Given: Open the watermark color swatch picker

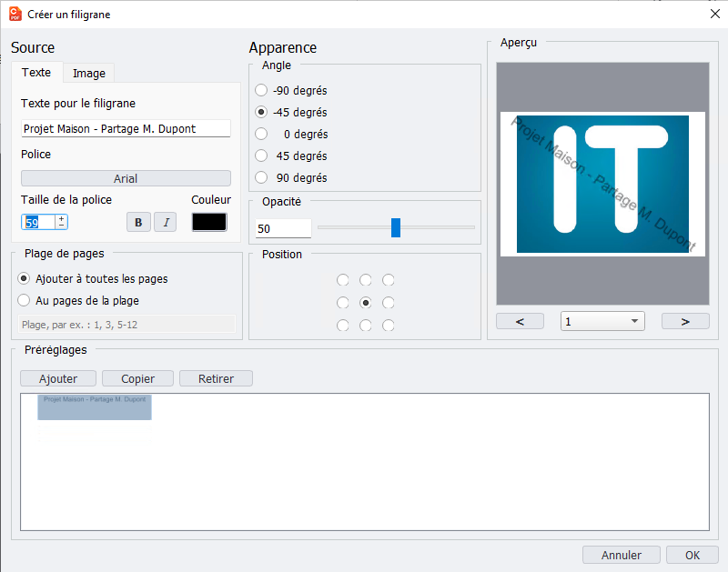Looking at the screenshot, I should click(209, 221).
